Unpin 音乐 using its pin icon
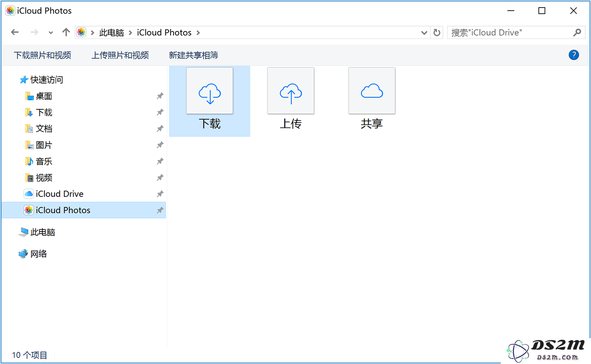 pos(160,161)
